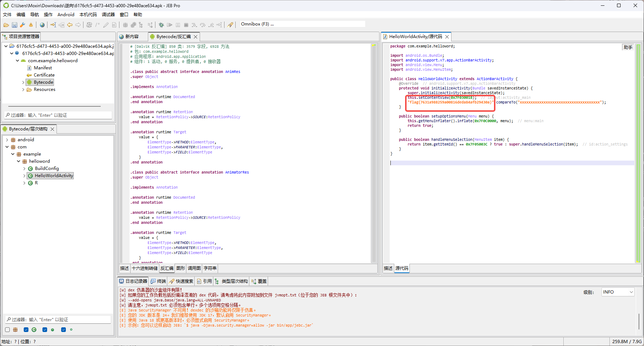Click the 助手 assistant button
This screenshot has width=644, height=346.
click(x=628, y=47)
